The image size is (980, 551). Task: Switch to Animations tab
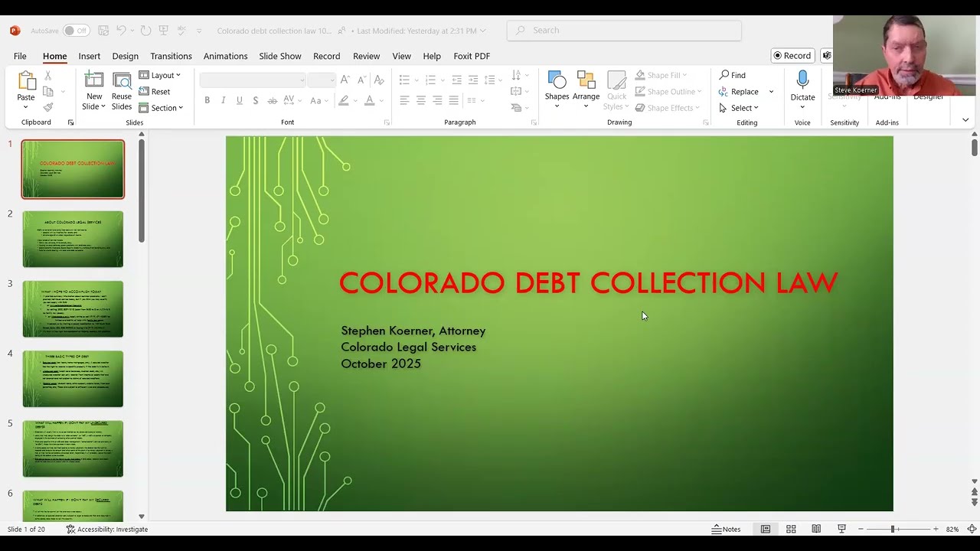click(x=225, y=56)
